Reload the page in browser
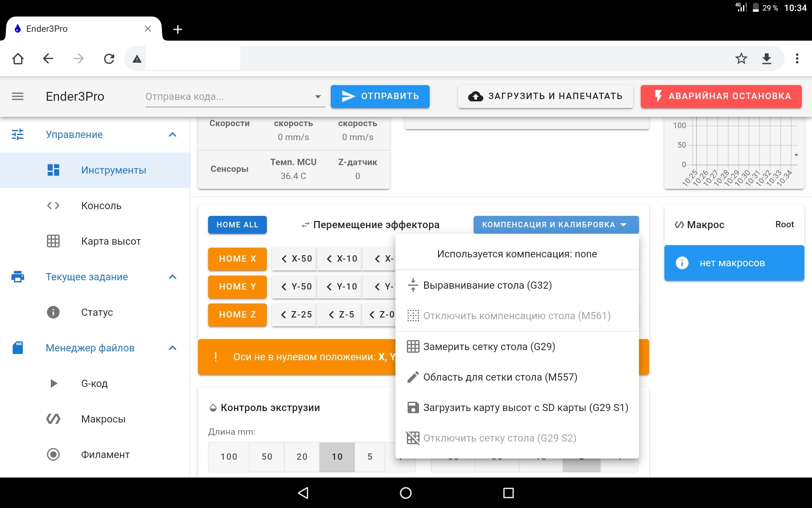Viewport: 812px width, 508px height. 109,58
